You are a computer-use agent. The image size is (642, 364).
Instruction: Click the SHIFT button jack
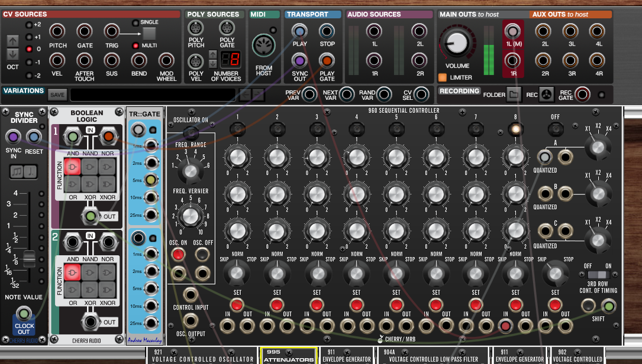pos(608,306)
